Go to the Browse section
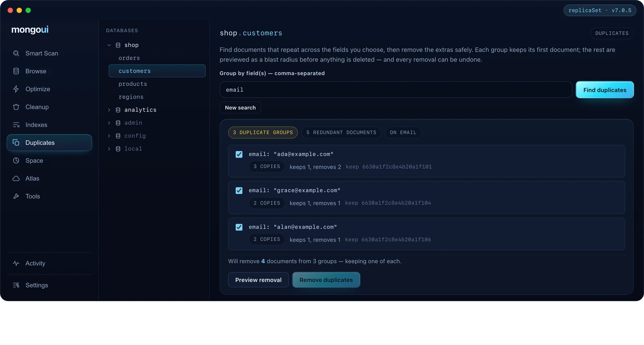Viewport: 644px width, 345px height. [x=49, y=71]
